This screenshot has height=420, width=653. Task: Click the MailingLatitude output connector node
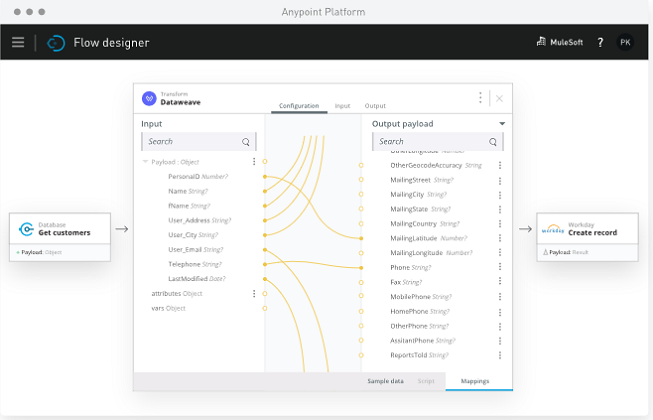click(361, 239)
